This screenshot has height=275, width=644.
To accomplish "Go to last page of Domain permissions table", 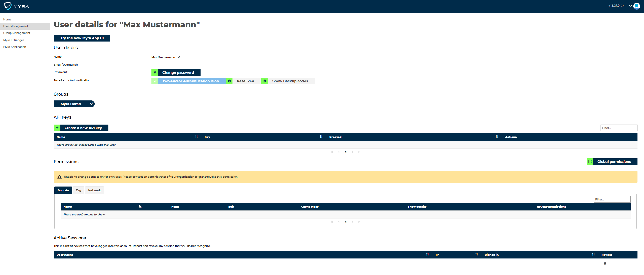I will (359, 222).
